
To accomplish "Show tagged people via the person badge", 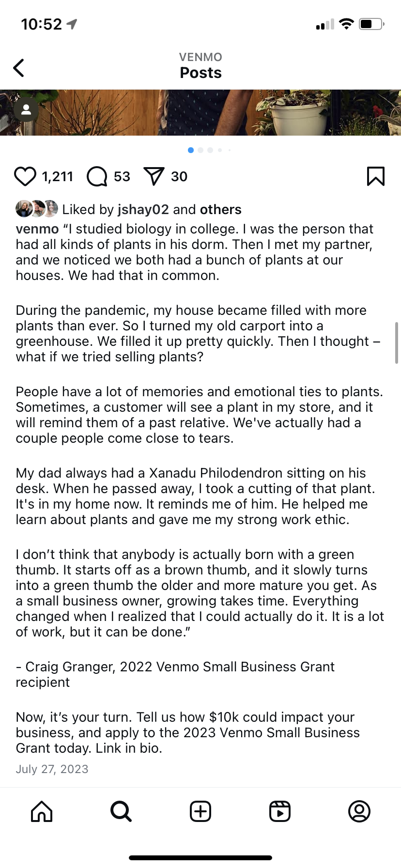I will (26, 110).
